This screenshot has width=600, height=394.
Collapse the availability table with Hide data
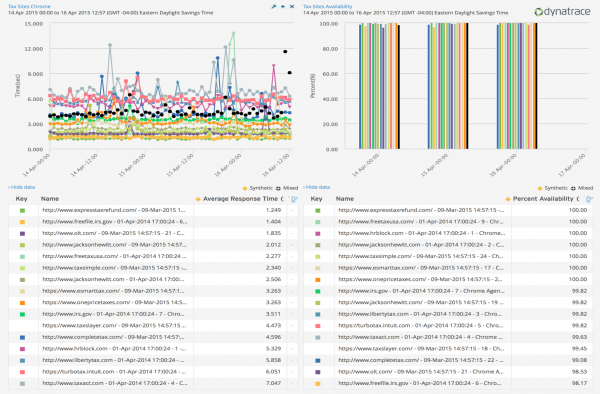(x=316, y=187)
